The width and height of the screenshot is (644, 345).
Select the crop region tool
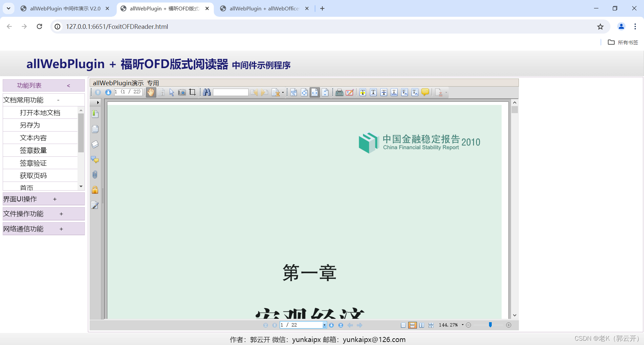(x=192, y=92)
